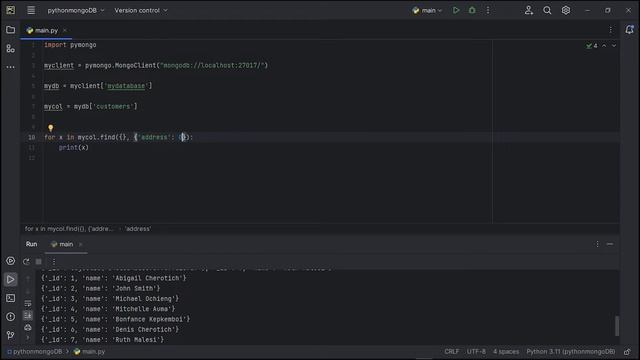Click 'address' breadcrumb item
Screen dimensions: 640x360
138,229
